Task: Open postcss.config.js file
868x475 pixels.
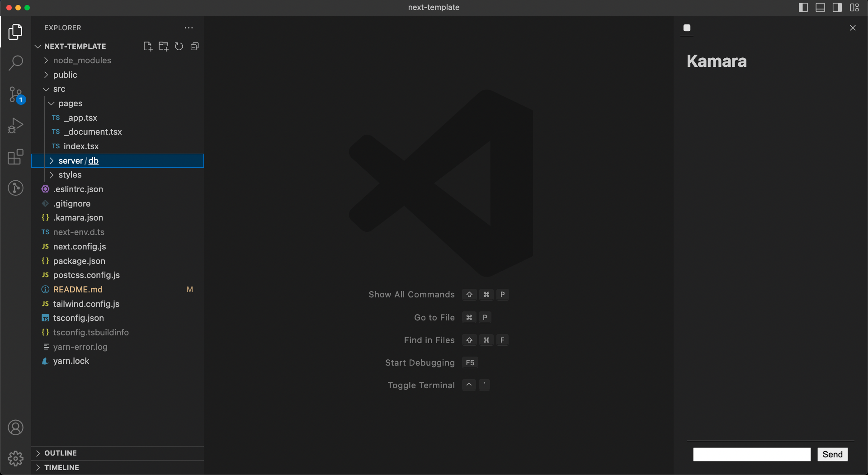Action: 117,275
